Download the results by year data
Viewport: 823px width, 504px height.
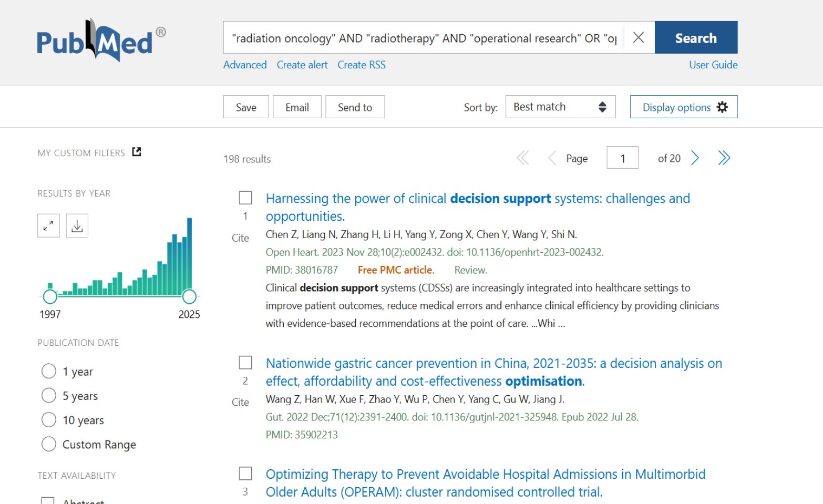[77, 226]
